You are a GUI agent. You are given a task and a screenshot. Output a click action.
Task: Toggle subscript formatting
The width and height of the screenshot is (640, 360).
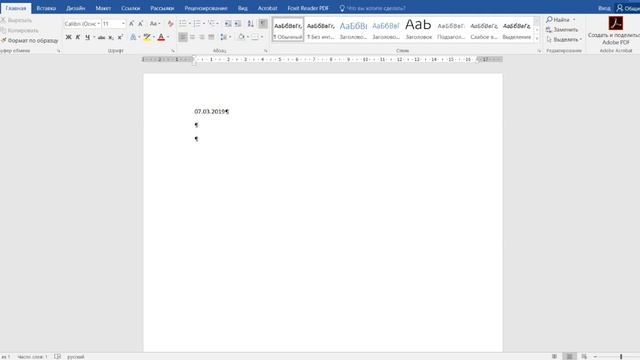(x=111, y=37)
